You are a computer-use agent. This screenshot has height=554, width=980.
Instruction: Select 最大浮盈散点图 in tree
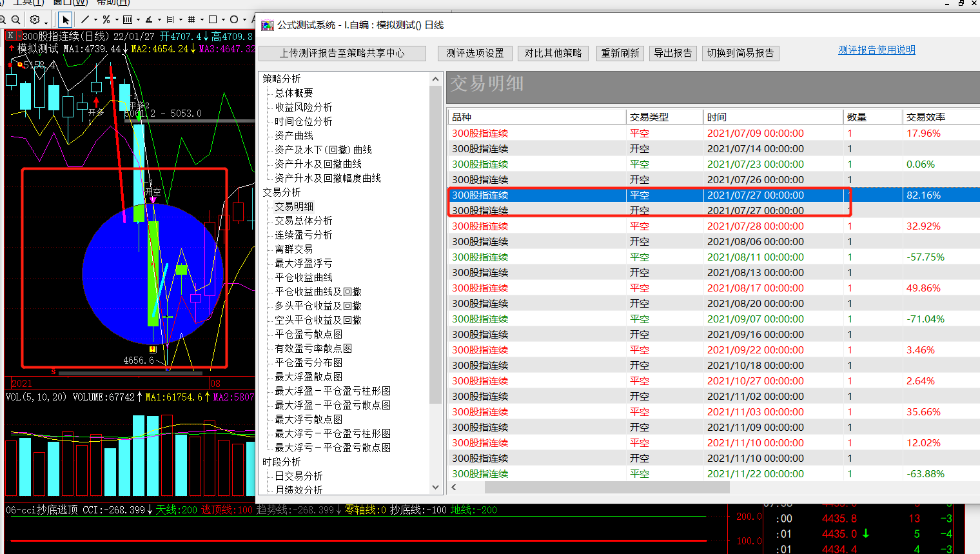point(309,377)
